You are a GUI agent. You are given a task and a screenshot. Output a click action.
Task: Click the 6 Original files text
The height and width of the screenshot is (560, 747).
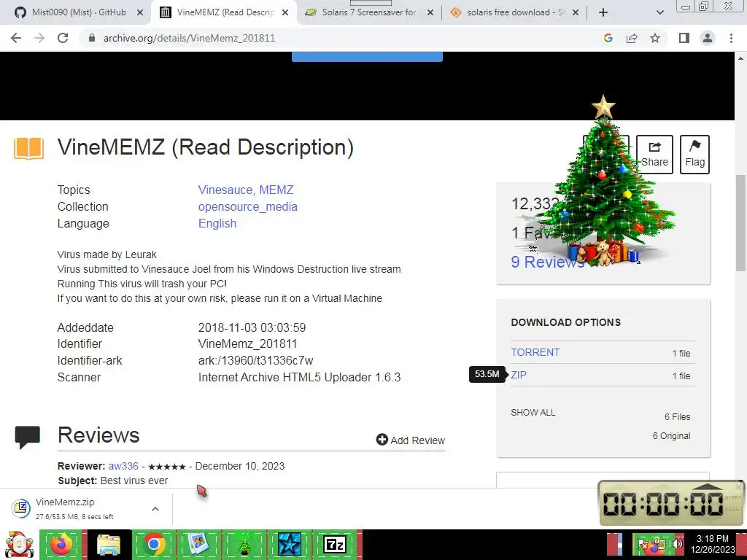tap(671, 436)
